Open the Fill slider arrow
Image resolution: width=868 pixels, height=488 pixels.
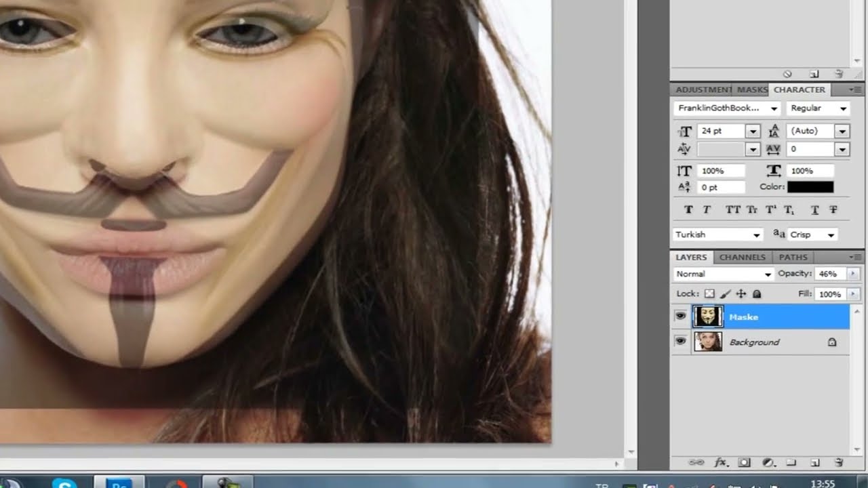[x=853, y=294]
